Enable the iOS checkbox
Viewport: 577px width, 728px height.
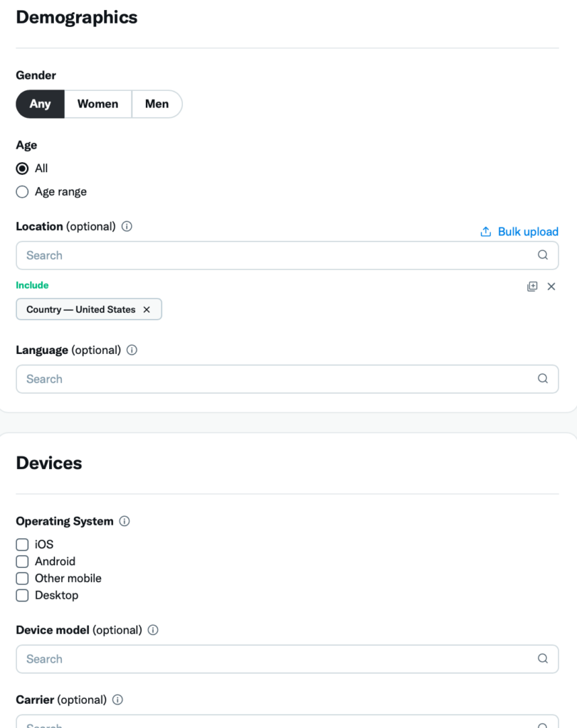pos(22,544)
